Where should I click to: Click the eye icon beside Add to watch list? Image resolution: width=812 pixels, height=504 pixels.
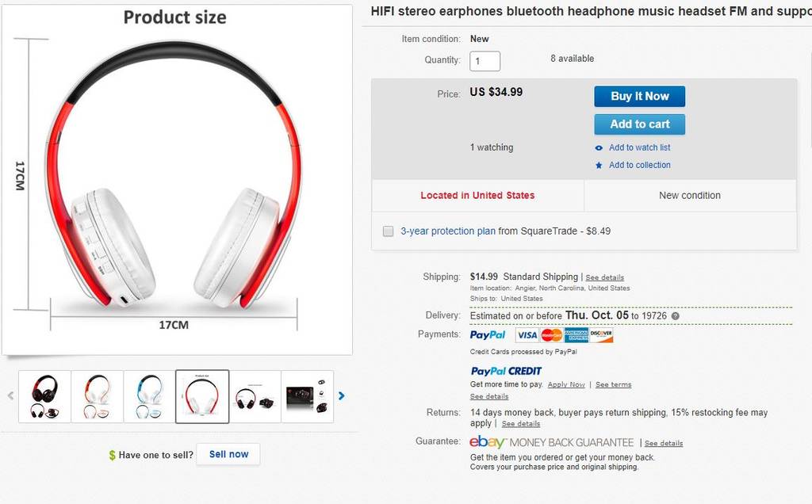pyautogui.click(x=599, y=148)
